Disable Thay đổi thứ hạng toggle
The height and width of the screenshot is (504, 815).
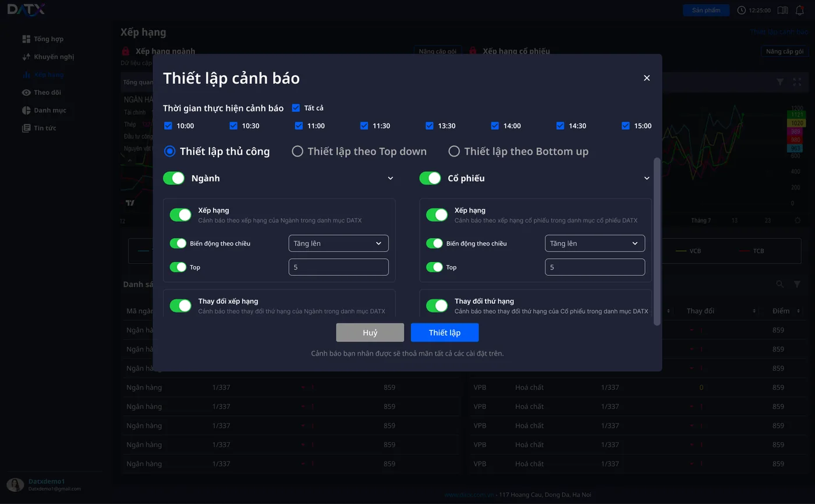pyautogui.click(x=437, y=306)
